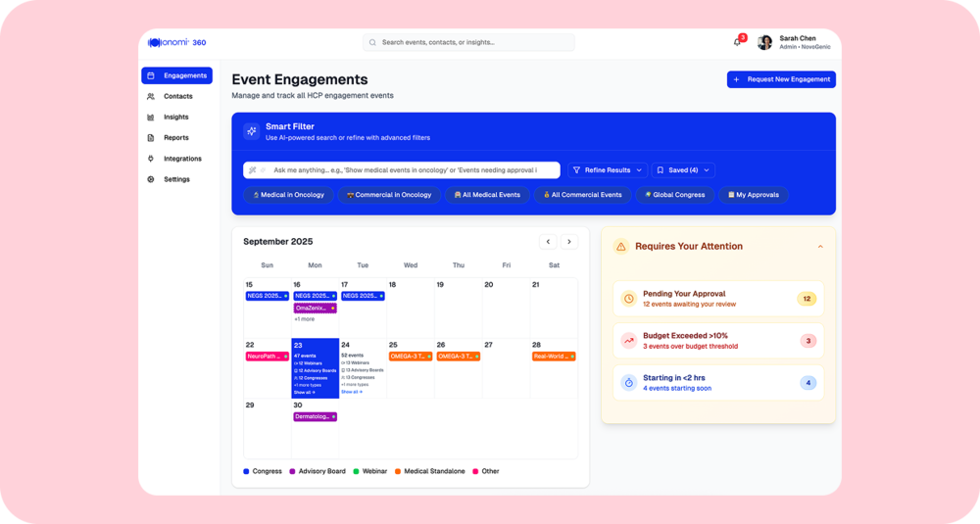
Task: Click Sarah Chen's profile avatar
Action: click(764, 42)
